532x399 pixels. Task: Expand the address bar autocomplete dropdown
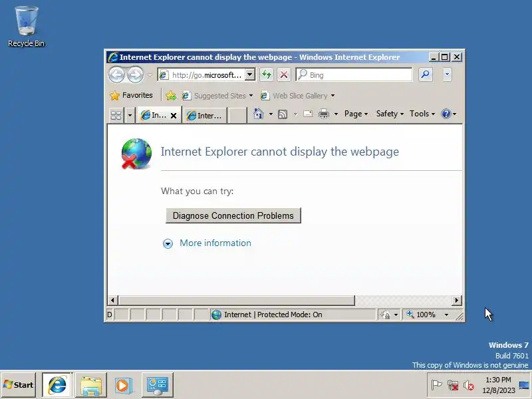click(250, 74)
